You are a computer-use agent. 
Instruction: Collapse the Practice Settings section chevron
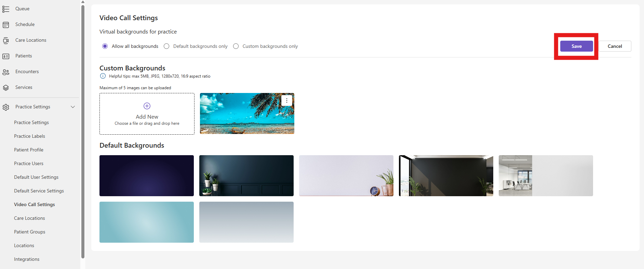point(73,107)
